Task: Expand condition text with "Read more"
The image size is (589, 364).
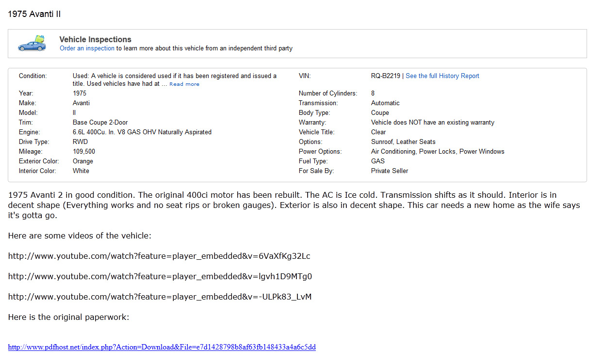Action: pos(184,84)
